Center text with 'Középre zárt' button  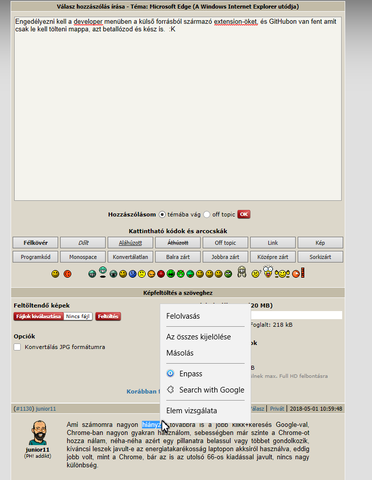click(x=273, y=257)
